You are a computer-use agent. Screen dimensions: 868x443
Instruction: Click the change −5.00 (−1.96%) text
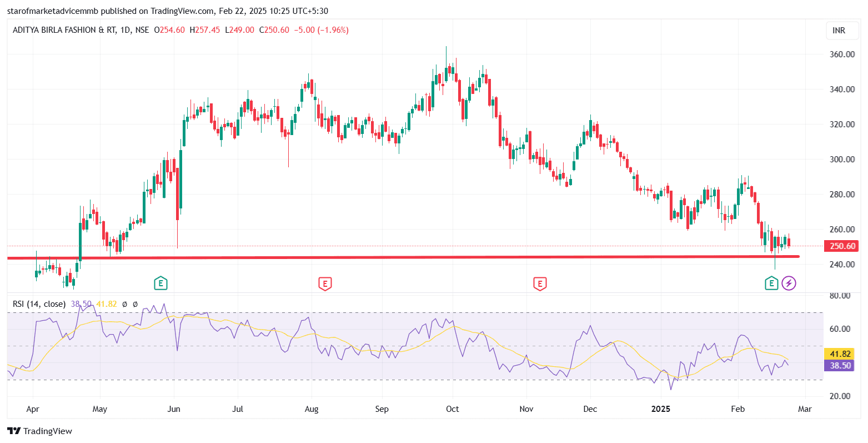click(x=321, y=30)
